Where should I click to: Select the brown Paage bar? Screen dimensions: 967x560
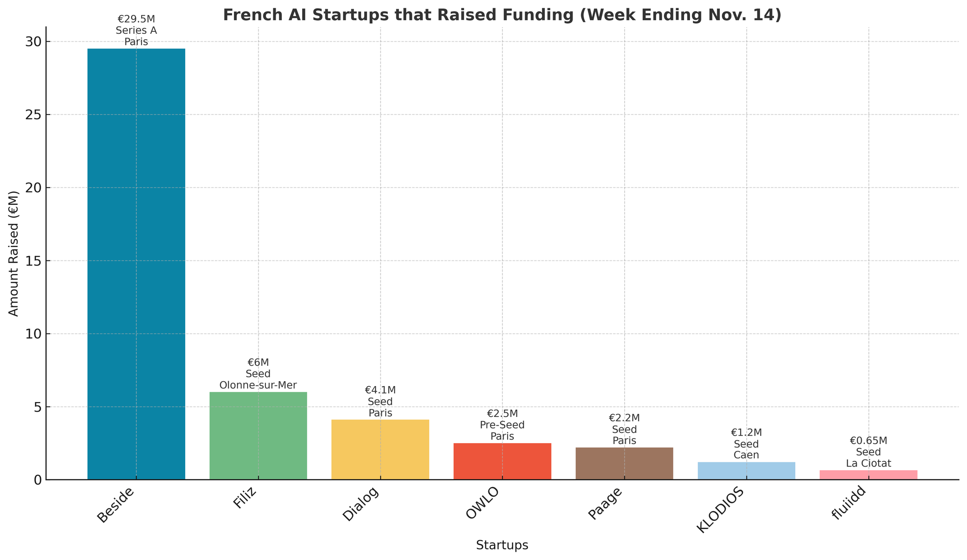[624, 463]
